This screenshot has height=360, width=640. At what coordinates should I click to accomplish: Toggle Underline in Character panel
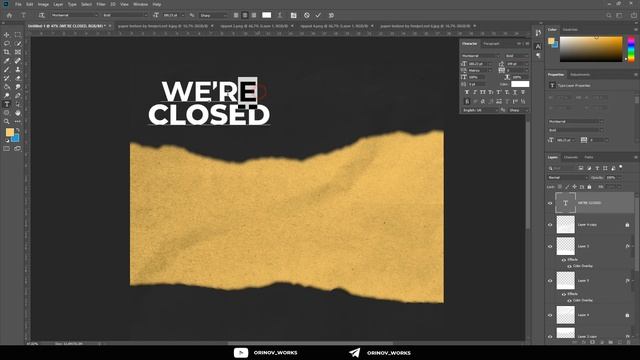(x=515, y=93)
